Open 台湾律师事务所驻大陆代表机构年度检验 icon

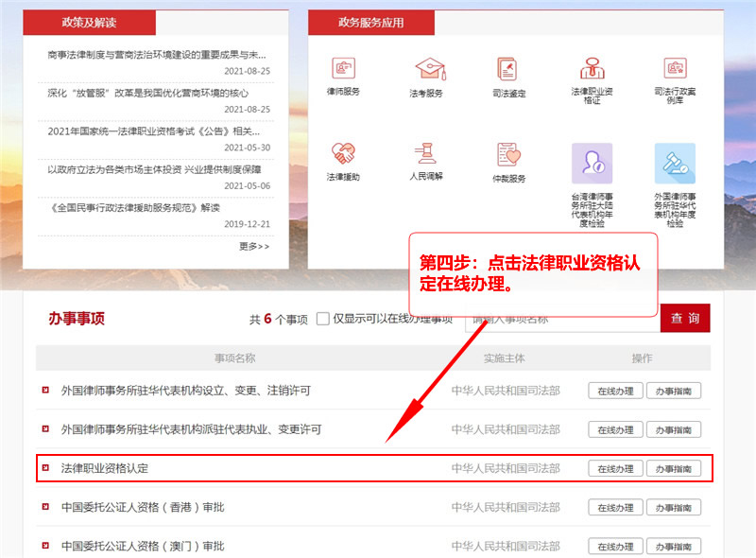point(592,164)
